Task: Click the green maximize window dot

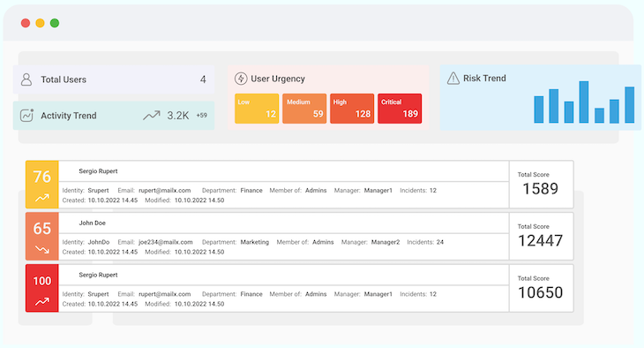Action: [x=55, y=23]
